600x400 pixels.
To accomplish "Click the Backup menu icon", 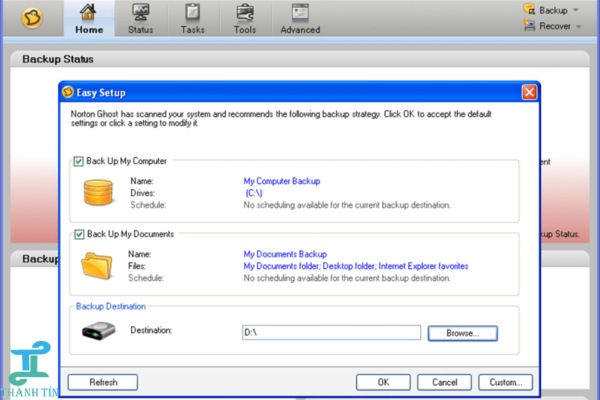I will (529, 9).
